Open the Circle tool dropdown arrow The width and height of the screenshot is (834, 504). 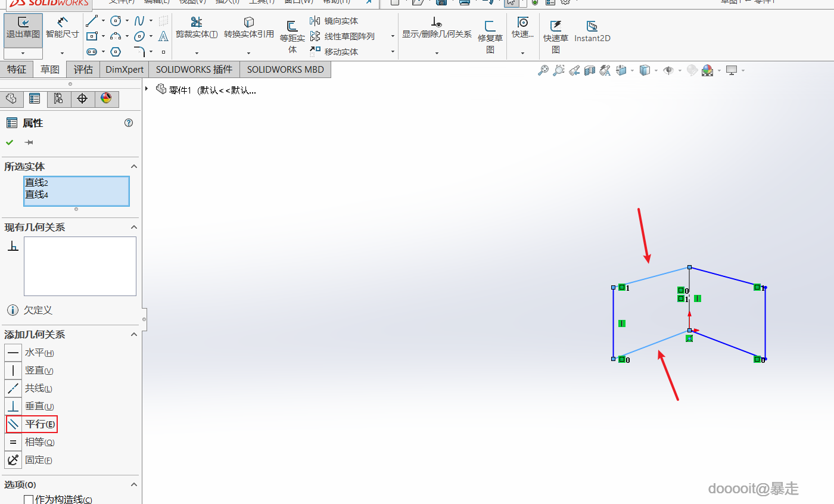click(127, 21)
